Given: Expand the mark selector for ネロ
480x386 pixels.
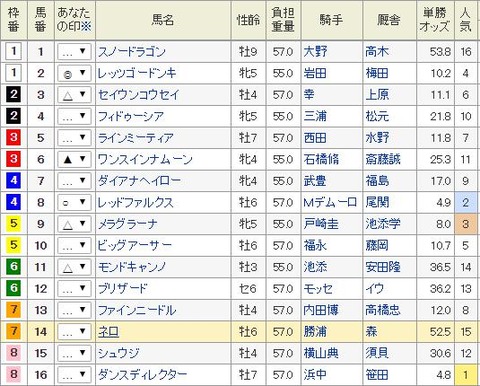Looking at the screenshot, I should (74, 331).
